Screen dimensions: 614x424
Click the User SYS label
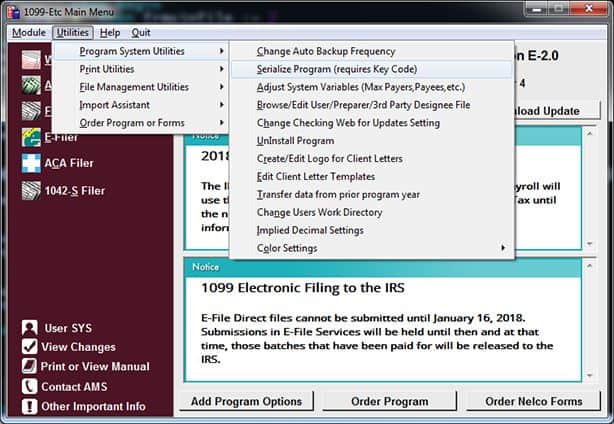[x=68, y=328]
